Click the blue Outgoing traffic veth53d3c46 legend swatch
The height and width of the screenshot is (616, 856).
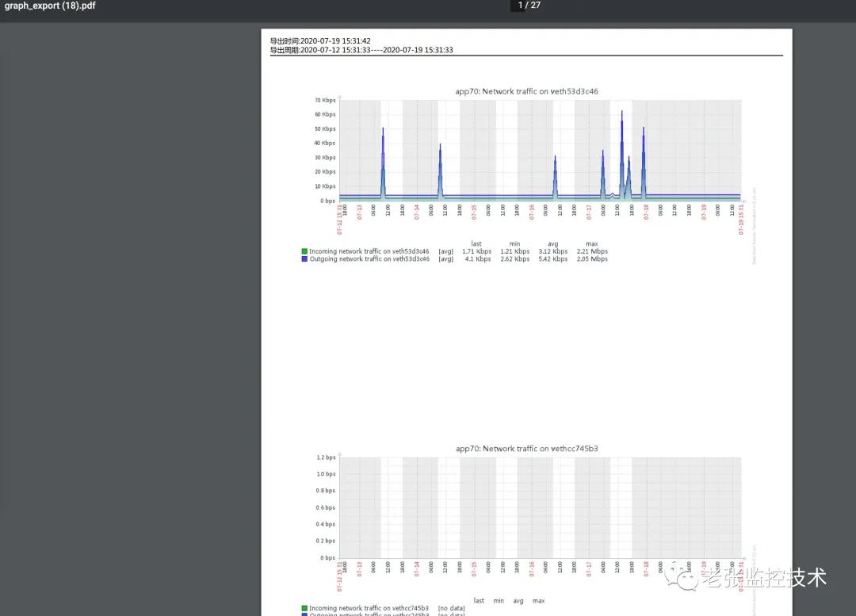click(304, 259)
